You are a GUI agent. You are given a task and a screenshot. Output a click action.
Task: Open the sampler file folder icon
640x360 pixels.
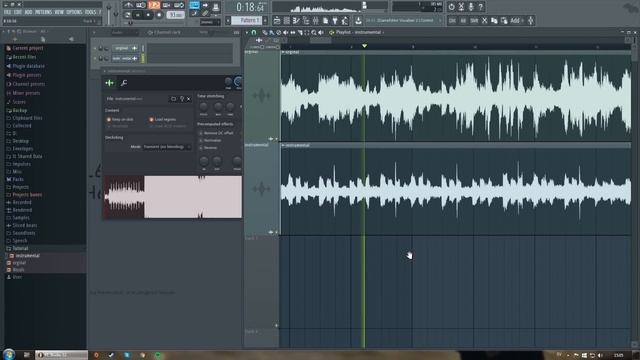(x=173, y=99)
